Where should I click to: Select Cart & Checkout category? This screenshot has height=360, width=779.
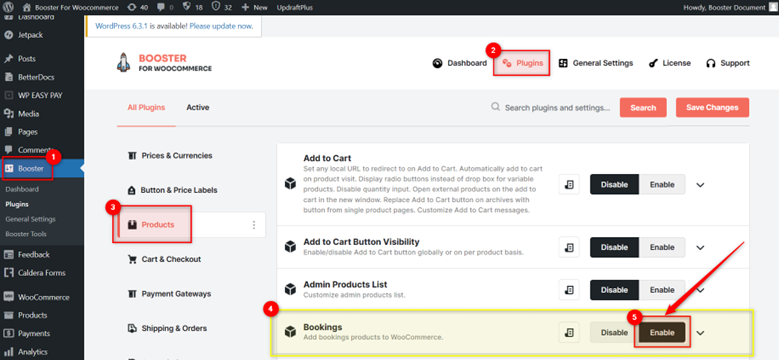164,259
